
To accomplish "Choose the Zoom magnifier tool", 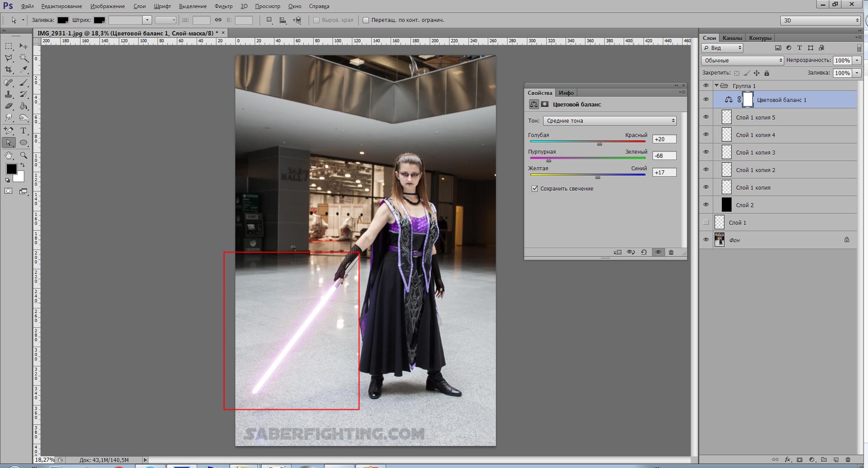I will pos(24,155).
